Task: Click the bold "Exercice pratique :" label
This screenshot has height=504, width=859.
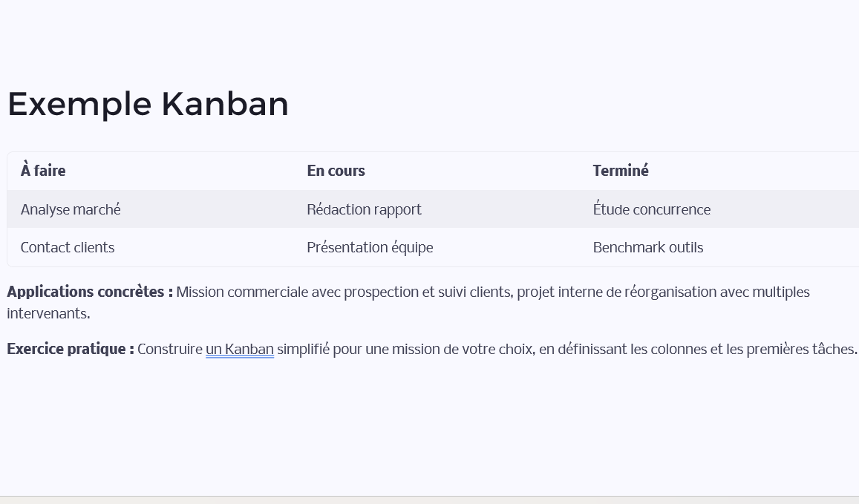Action: (x=71, y=349)
